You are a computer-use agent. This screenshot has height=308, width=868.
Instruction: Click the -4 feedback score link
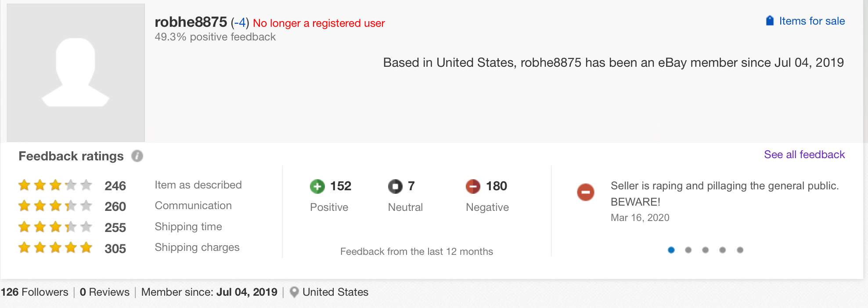click(x=240, y=22)
